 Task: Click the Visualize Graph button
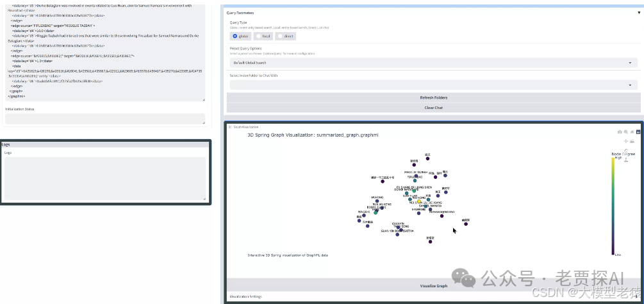(433, 285)
